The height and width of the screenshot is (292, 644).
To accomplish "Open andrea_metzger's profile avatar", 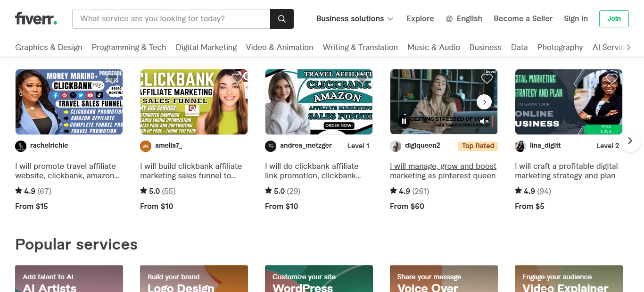I will (271, 146).
